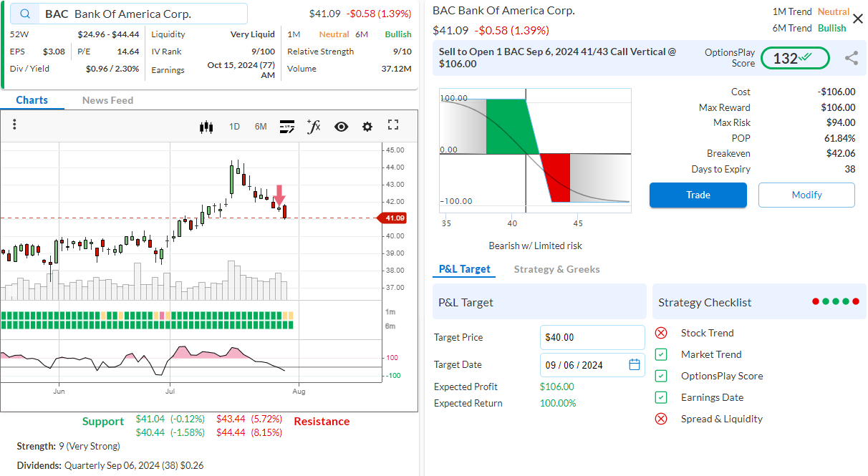The width and height of the screenshot is (868, 476).
Task: Click the Strength: 9 (Very Strong) text
Action: [69, 446]
